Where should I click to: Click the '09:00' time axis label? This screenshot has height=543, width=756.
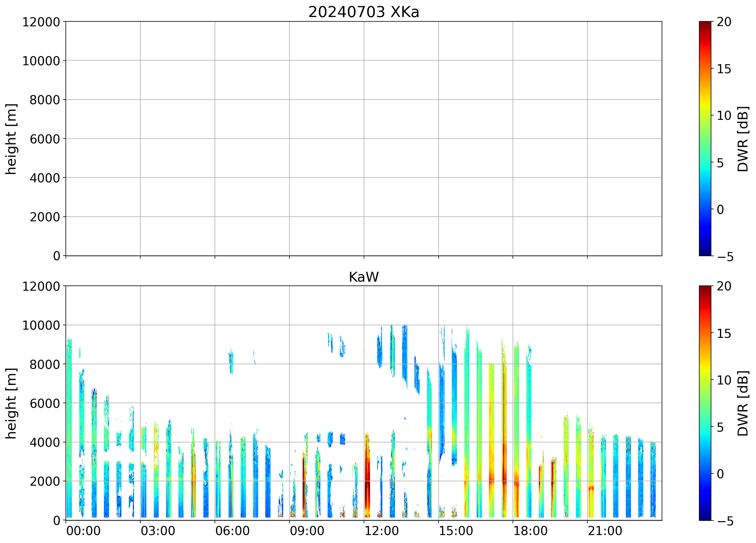pyautogui.click(x=307, y=531)
